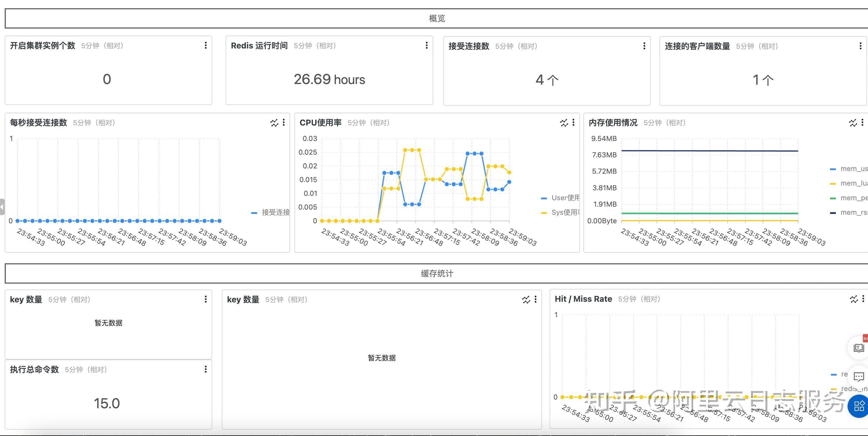Open more options for 接受连接数 panel
Viewport: 868px width, 436px height.
[x=644, y=46]
